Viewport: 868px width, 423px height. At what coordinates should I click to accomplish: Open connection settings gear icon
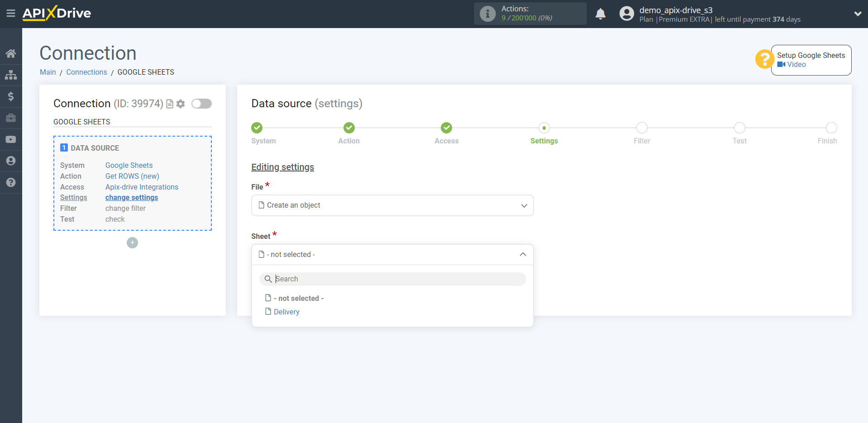point(181,104)
